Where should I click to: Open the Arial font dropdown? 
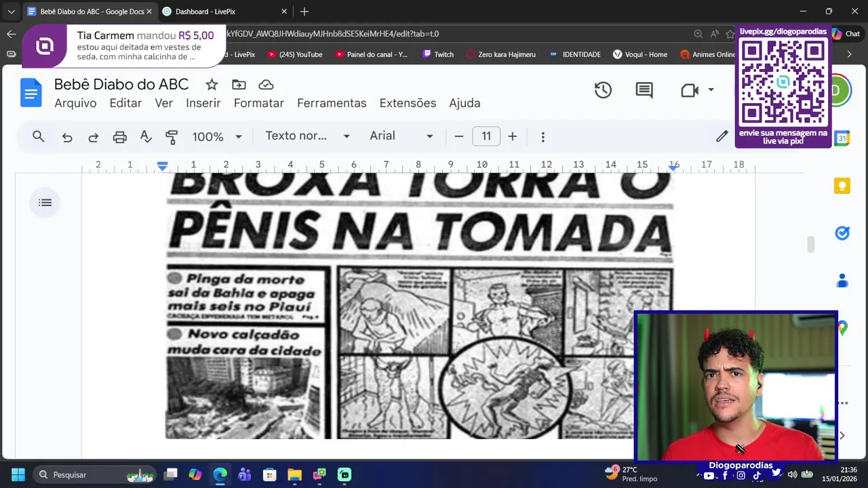tap(401, 136)
